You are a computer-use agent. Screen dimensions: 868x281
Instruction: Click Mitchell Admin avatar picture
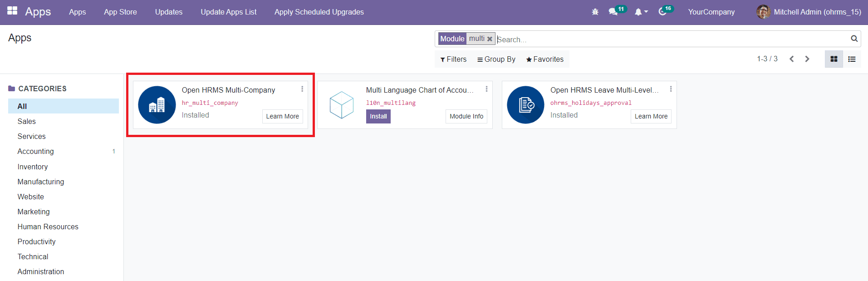[x=763, y=12]
